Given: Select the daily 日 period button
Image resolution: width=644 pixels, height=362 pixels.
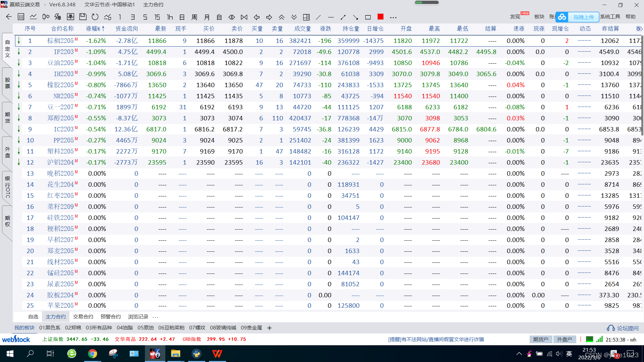Looking at the screenshot, I should (182, 17).
